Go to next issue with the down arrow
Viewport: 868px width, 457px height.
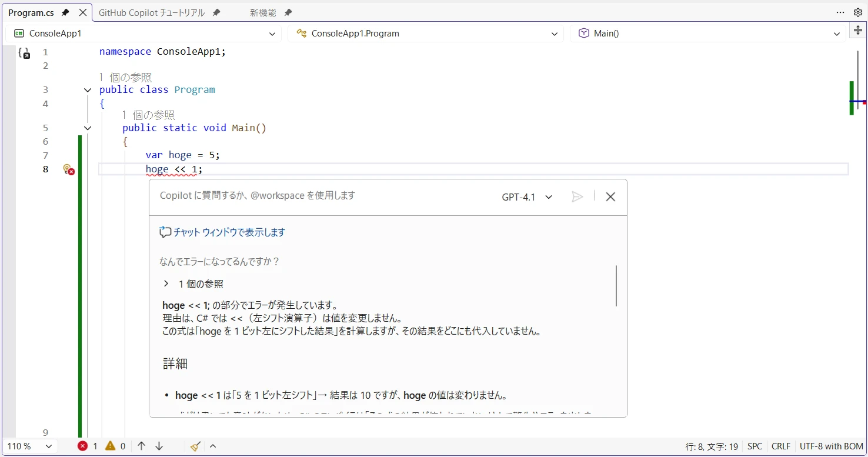tap(159, 446)
